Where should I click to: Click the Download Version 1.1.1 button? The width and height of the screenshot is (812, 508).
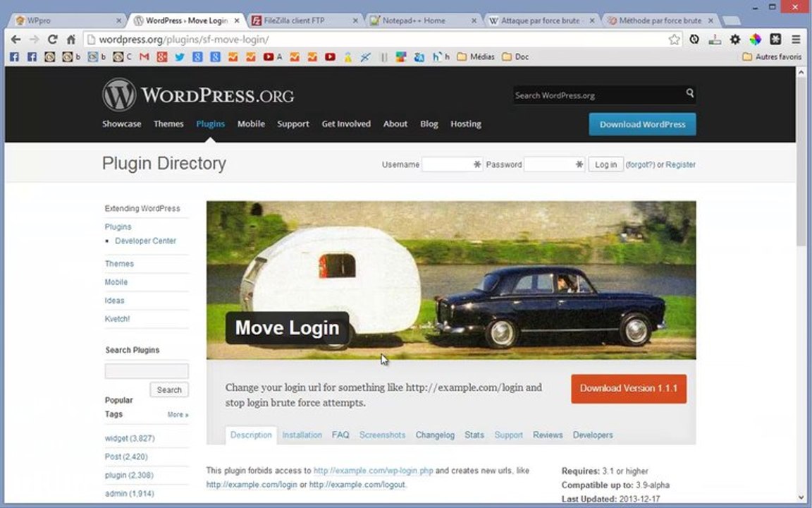(x=629, y=388)
